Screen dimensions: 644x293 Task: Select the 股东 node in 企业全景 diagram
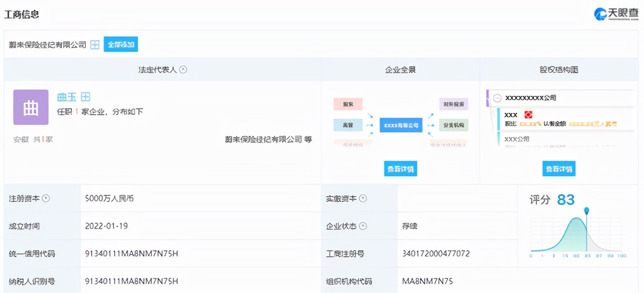pos(348,104)
